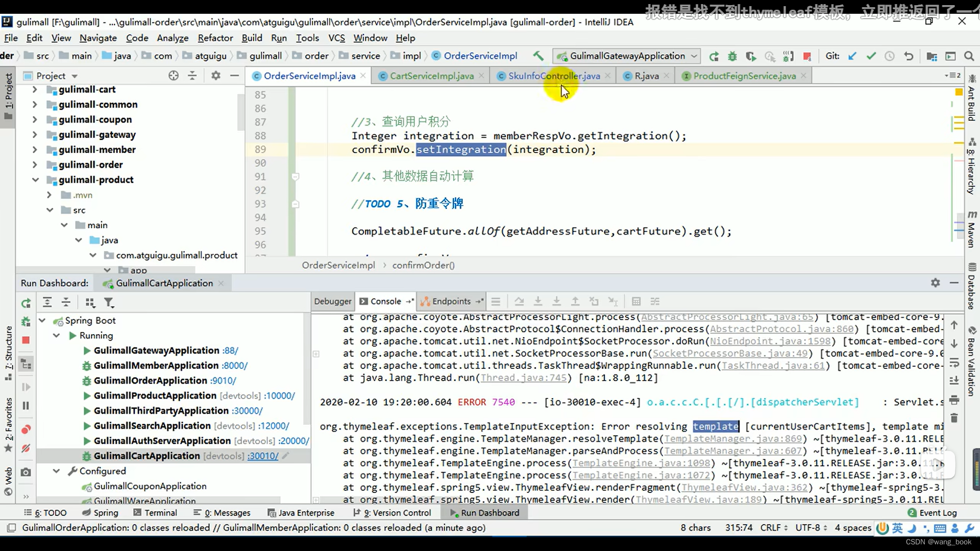Hide the Project panel with minus icon
The height and width of the screenshot is (551, 980).
(234, 76)
